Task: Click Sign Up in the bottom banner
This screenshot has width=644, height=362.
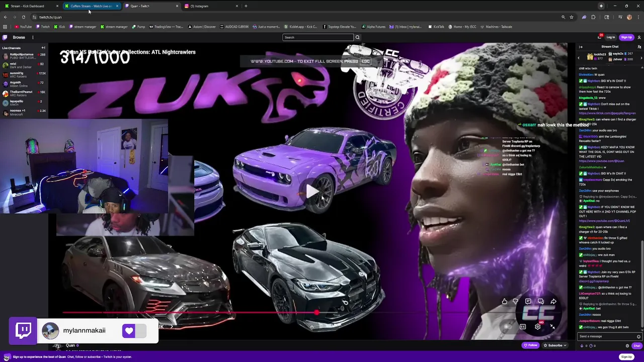Action: pos(626,357)
